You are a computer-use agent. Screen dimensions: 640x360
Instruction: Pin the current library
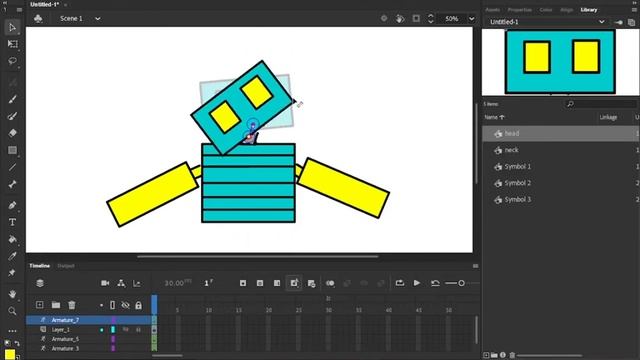619,22
